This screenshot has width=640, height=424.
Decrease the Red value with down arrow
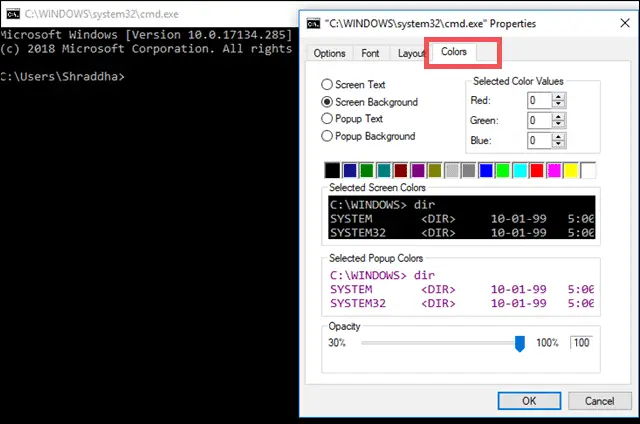558,104
